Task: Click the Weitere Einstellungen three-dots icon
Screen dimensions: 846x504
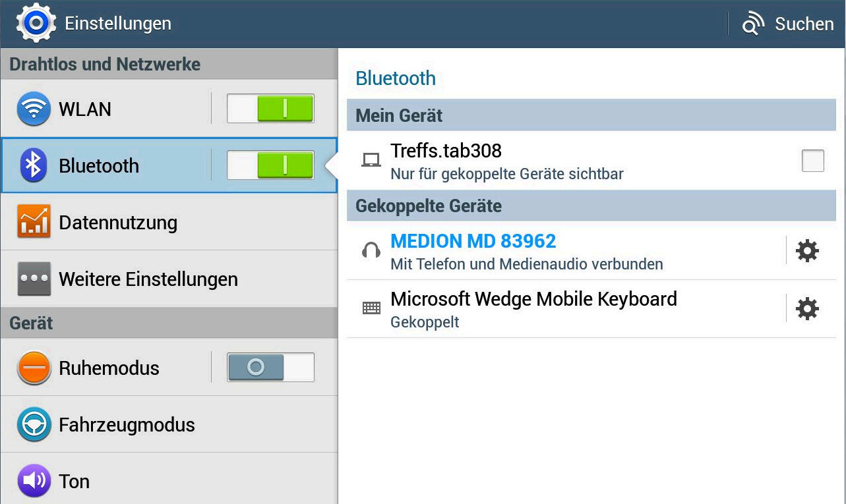Action: tap(34, 279)
